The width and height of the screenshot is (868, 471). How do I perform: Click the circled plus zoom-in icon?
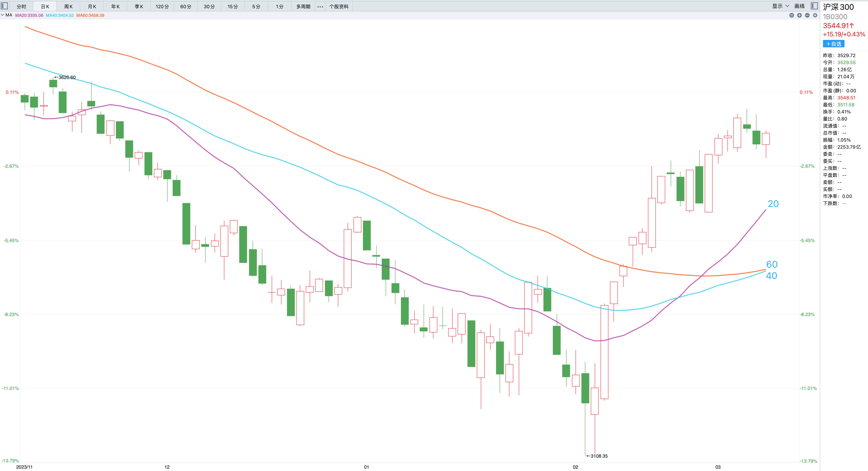(x=799, y=15)
